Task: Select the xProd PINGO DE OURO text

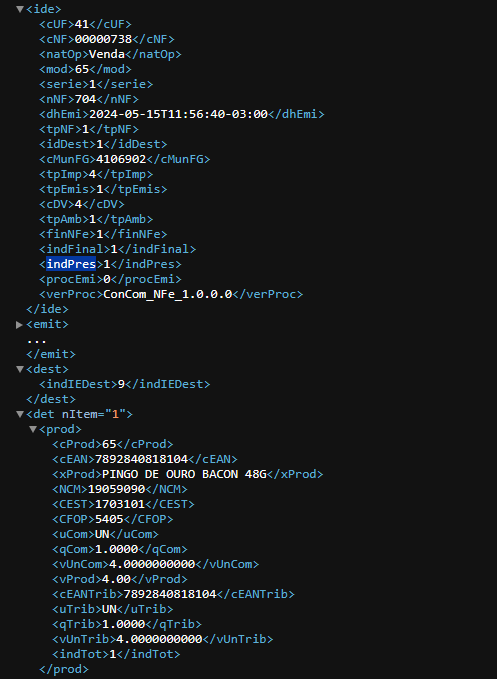Action: (148, 474)
